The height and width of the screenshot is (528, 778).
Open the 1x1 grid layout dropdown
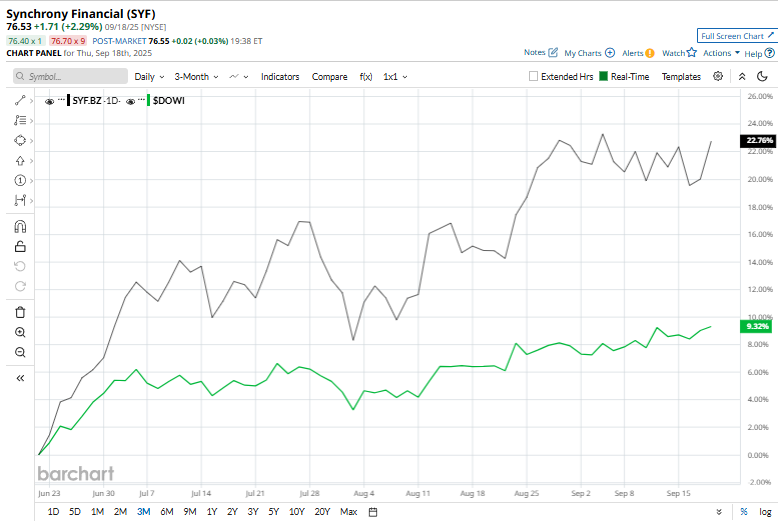point(395,77)
